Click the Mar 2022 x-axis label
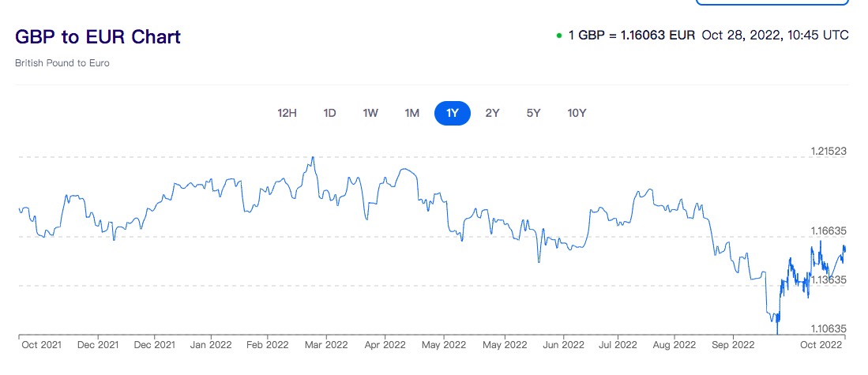Viewport: 868px width, 375px height. (325, 345)
